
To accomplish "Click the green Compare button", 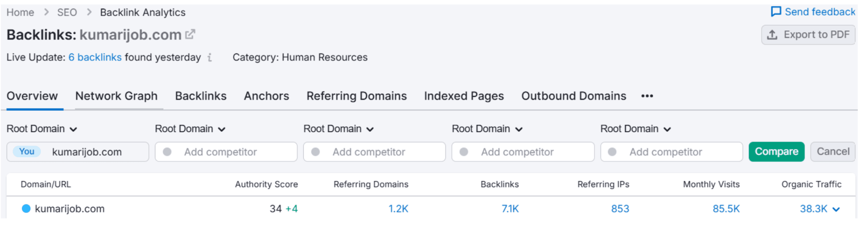I will 777,152.
